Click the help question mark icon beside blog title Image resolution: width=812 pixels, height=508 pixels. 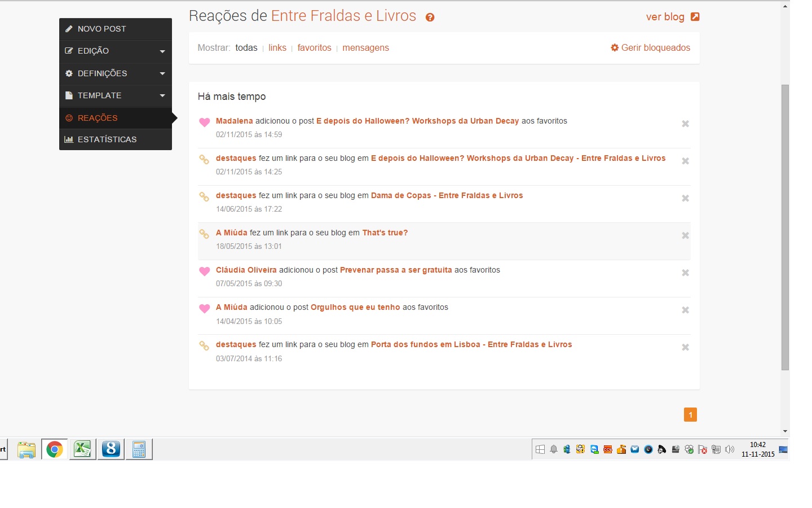(x=430, y=17)
